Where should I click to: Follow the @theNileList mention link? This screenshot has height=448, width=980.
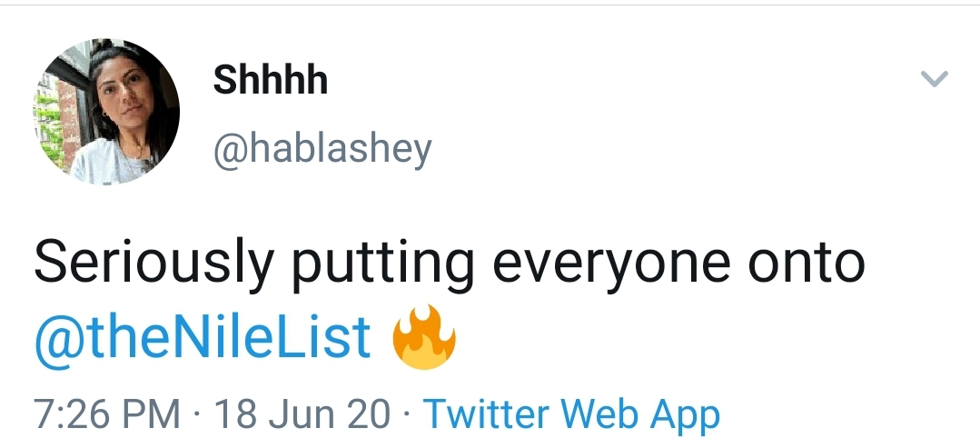203,339
